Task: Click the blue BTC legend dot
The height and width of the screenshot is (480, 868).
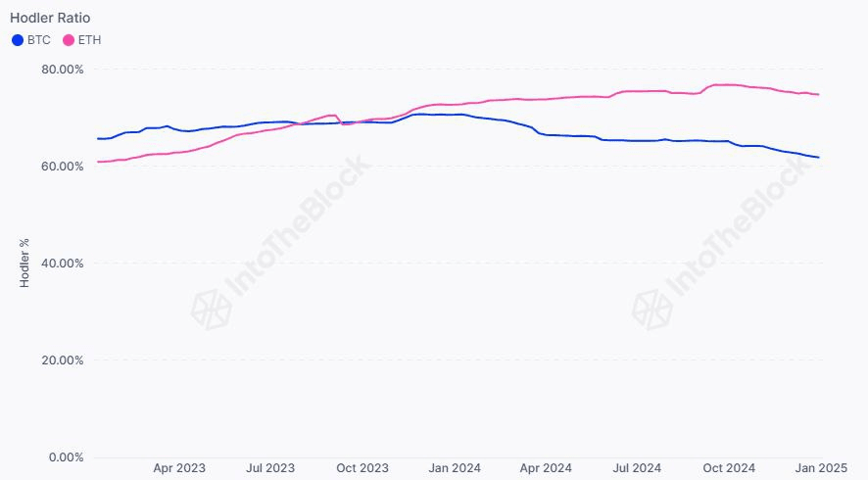Action: tap(18, 40)
